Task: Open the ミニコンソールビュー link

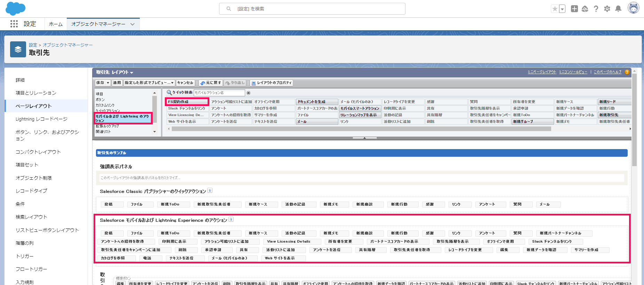Action: coord(573,72)
